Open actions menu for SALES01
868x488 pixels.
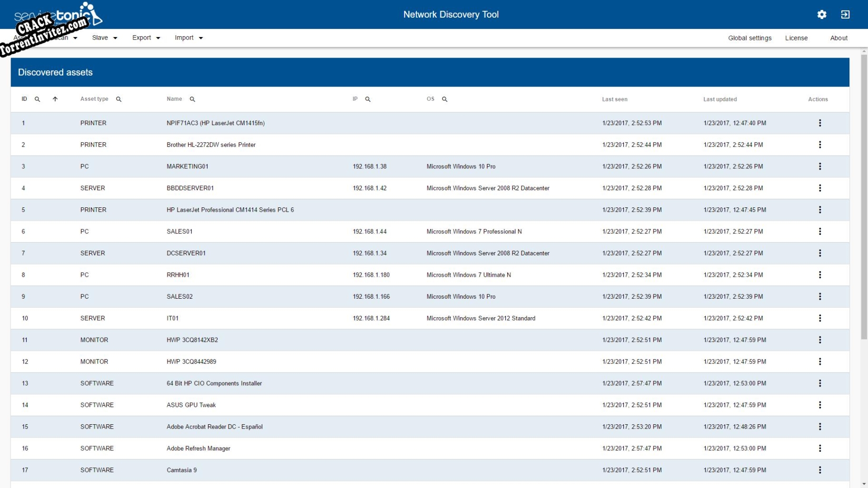tap(820, 232)
